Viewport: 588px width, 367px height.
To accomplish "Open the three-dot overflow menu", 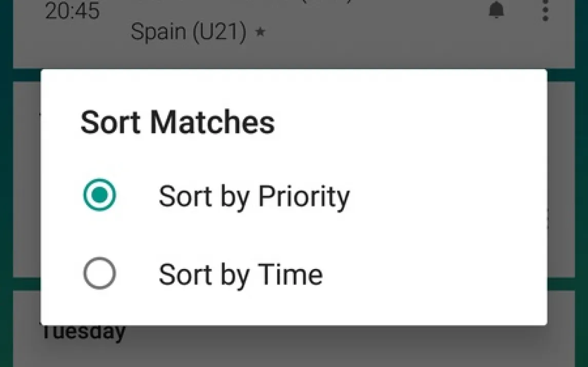I will pos(545,10).
